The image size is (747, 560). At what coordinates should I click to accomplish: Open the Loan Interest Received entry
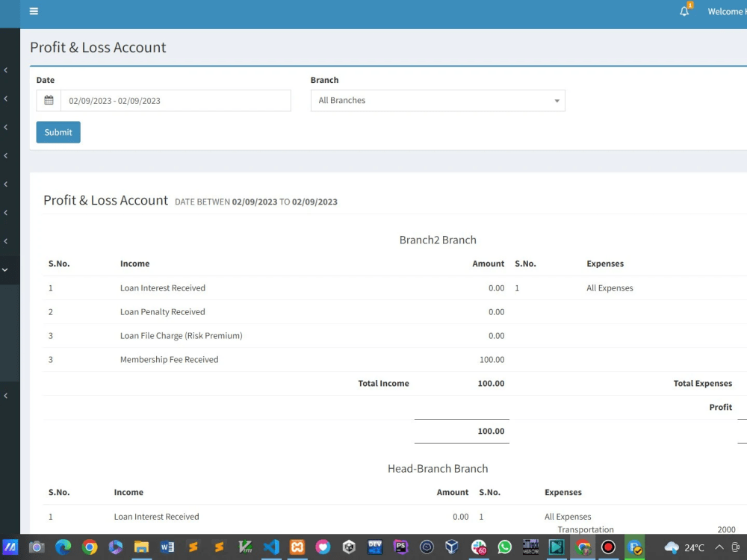click(x=162, y=287)
